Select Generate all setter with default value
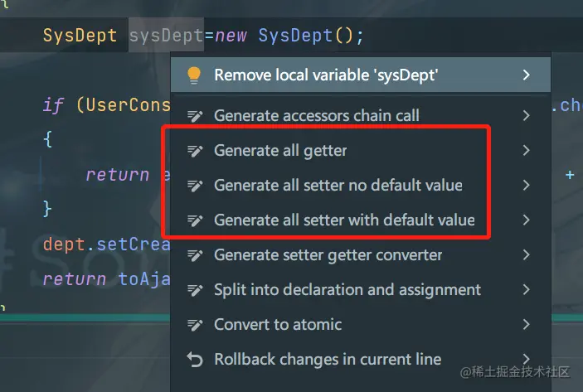This screenshot has height=392, width=583. [344, 220]
